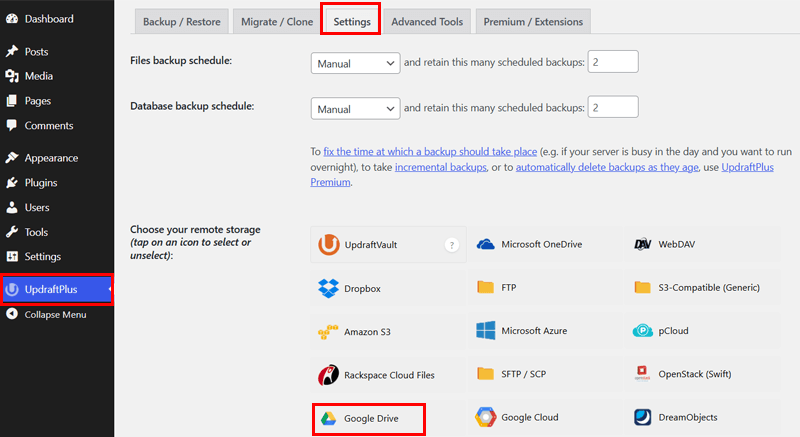Viewport: 800px width, 437px height.
Task: Click the UpdraftVault question mark help icon
Action: click(452, 245)
